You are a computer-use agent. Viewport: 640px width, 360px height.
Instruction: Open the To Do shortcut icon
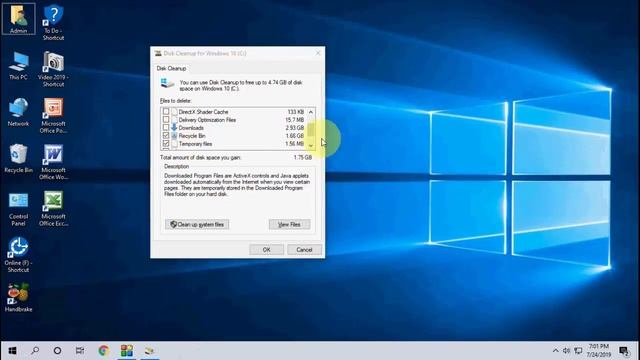53,22
